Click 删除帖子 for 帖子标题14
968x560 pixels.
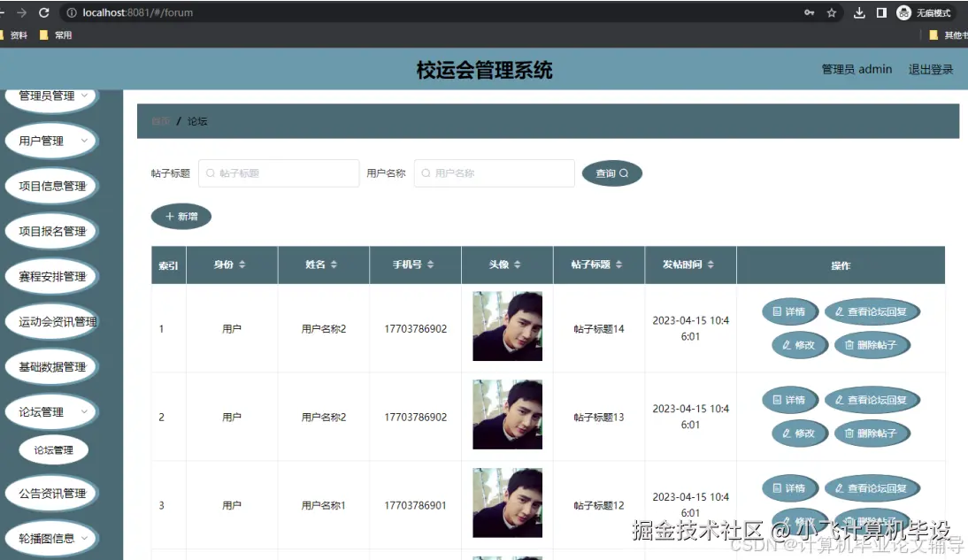click(x=872, y=345)
